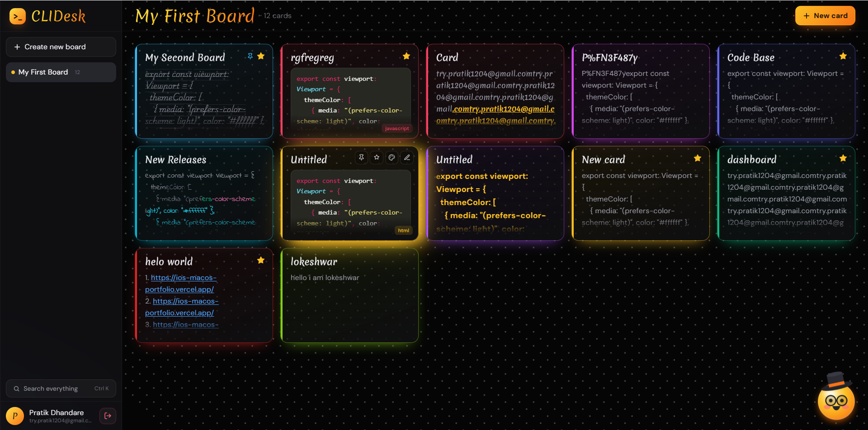Click third ios-macos link in helo world
868x430 pixels.
click(186, 325)
